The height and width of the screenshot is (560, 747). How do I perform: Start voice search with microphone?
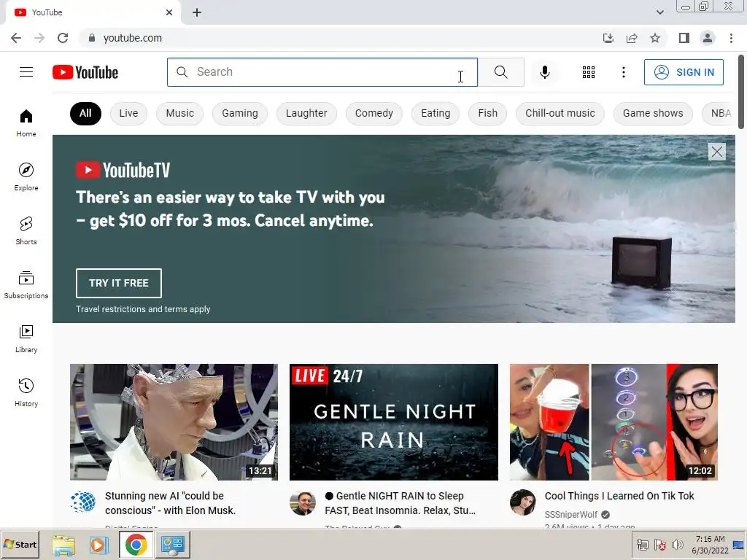[x=544, y=72]
